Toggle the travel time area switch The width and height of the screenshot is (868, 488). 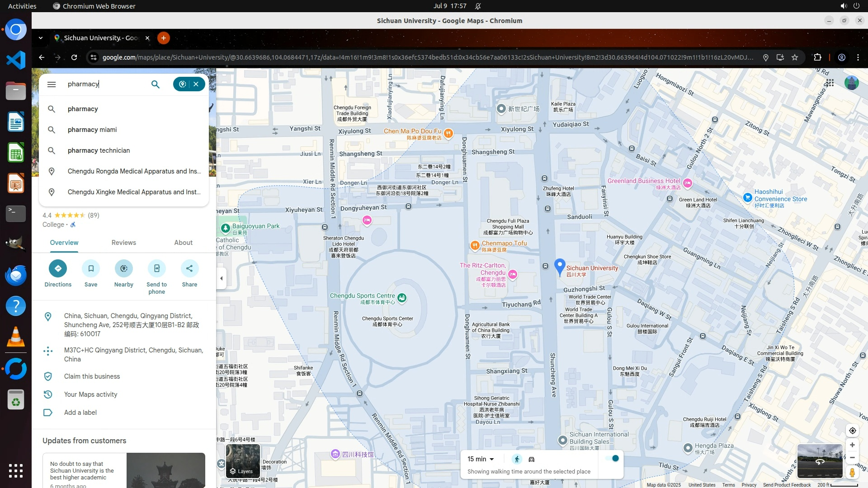click(x=613, y=459)
